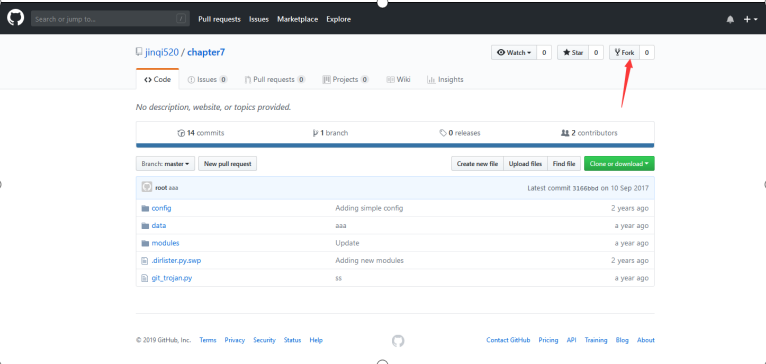Viewport: 766px width, 364px height.
Task: Open the Watch dropdown
Action: pos(514,53)
